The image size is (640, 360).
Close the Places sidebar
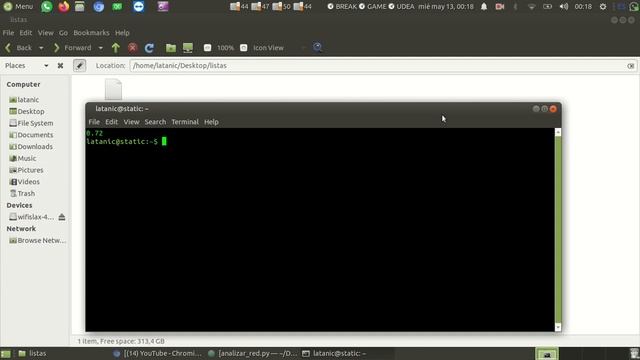coord(60,65)
